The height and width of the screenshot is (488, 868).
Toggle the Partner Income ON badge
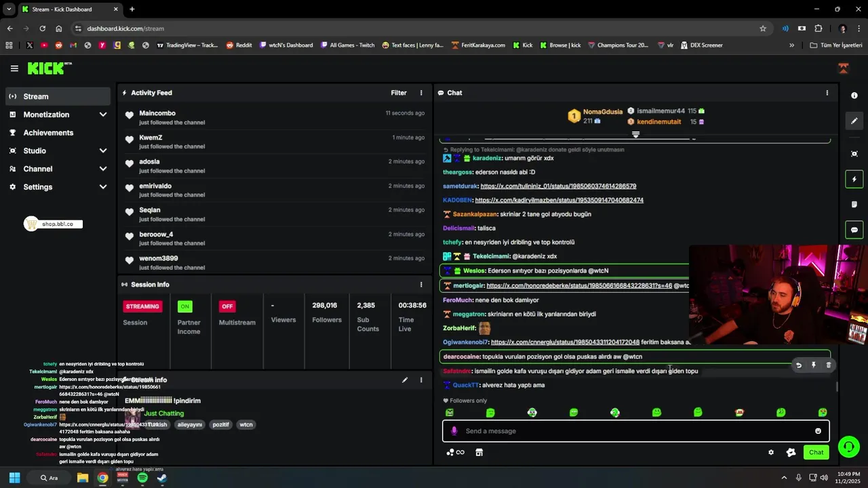click(185, 306)
